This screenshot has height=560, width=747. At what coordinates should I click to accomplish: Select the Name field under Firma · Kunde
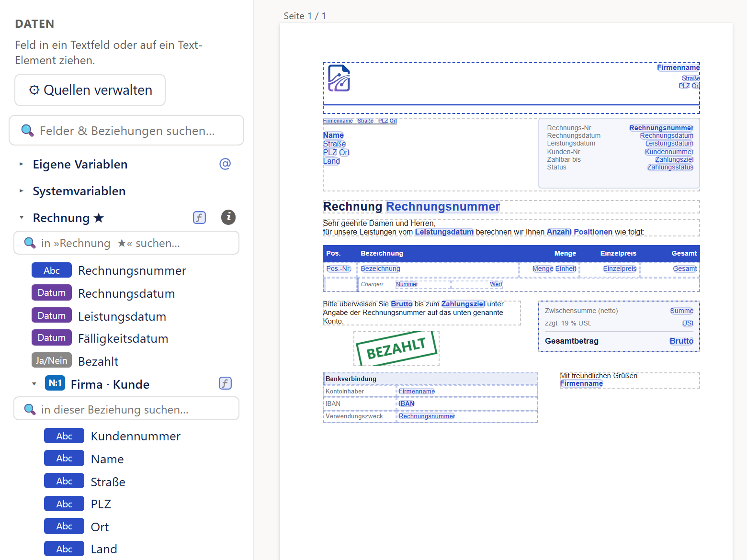pos(107,459)
